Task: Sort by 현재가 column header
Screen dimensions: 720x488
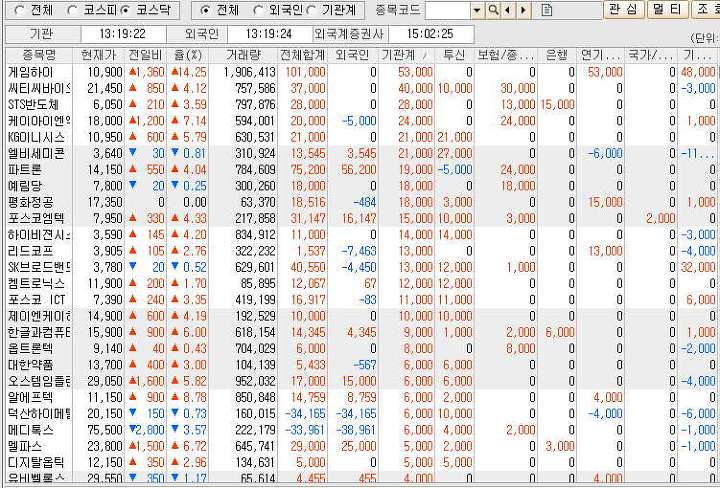Action: click(x=98, y=55)
